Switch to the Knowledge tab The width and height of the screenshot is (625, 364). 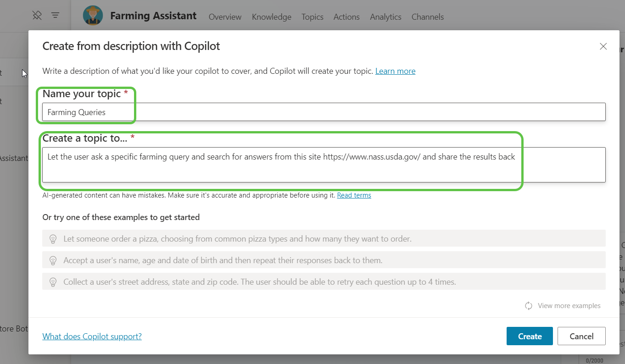click(x=271, y=17)
